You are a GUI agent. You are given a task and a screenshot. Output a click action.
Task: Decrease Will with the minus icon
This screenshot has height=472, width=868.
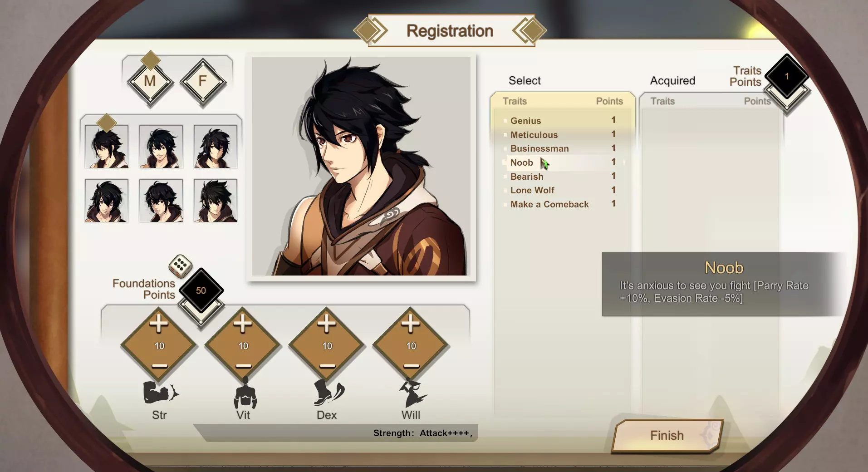coord(411,366)
